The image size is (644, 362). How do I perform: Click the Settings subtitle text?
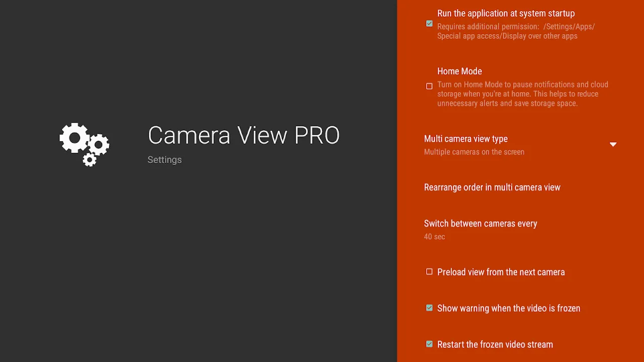(165, 160)
